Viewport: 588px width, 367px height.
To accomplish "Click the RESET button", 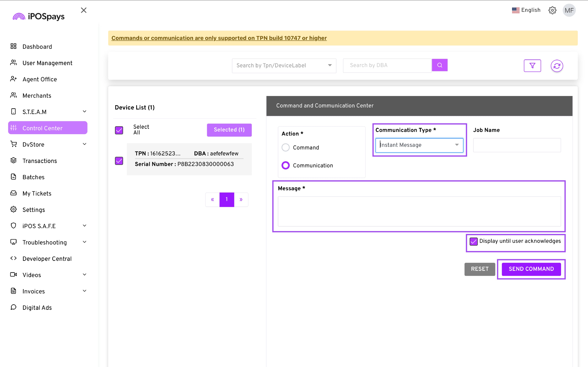I will [x=479, y=269].
